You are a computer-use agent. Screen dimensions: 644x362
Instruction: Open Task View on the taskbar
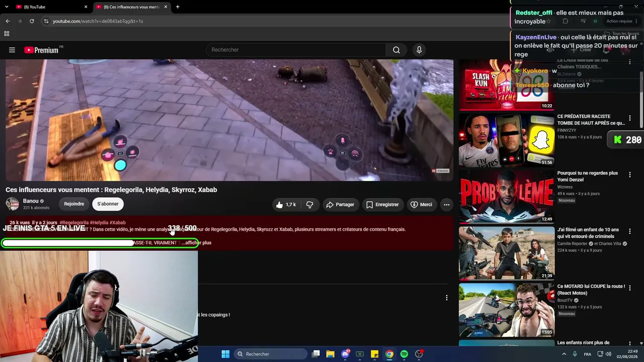pos(316,354)
